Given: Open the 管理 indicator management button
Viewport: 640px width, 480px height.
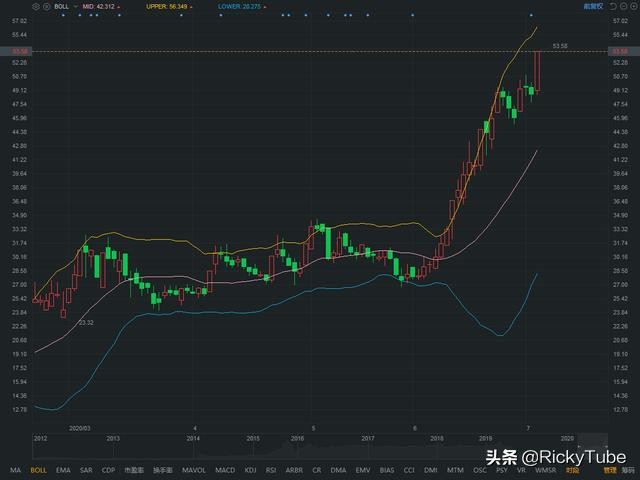Looking at the screenshot, I should coord(609,469).
